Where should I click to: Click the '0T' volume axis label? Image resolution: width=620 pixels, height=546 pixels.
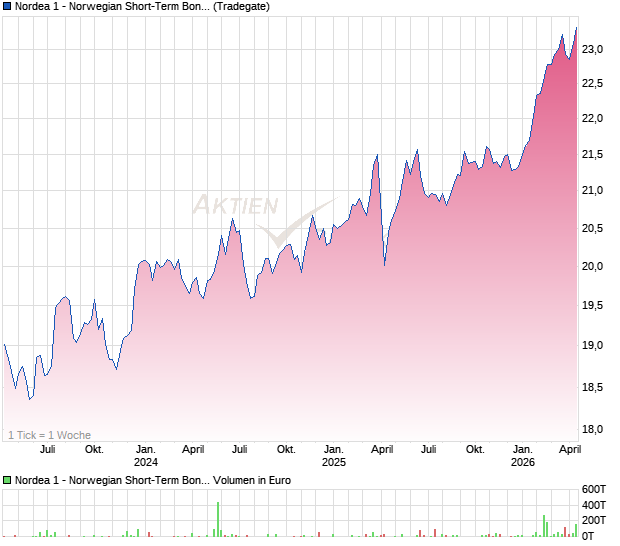pyautogui.click(x=588, y=536)
